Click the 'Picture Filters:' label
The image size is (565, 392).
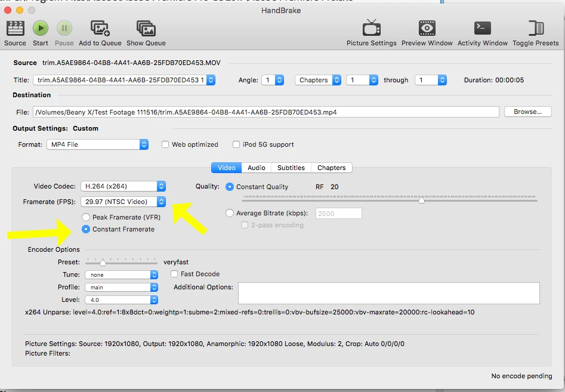click(x=48, y=353)
